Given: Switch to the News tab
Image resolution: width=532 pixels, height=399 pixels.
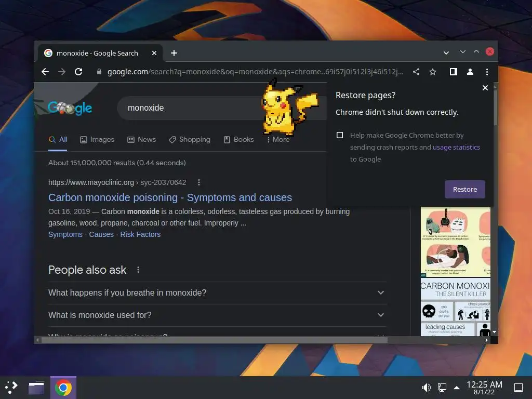Looking at the screenshot, I should coord(141,139).
